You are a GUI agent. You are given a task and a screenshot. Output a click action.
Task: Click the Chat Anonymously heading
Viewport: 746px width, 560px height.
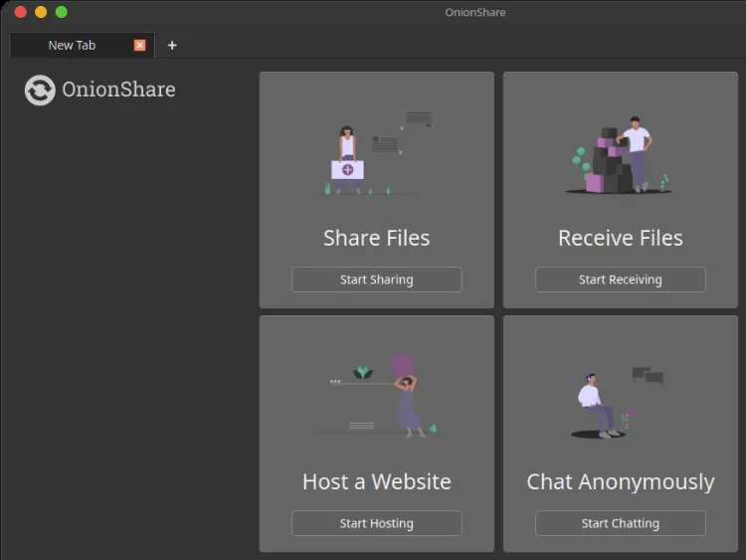tap(620, 482)
